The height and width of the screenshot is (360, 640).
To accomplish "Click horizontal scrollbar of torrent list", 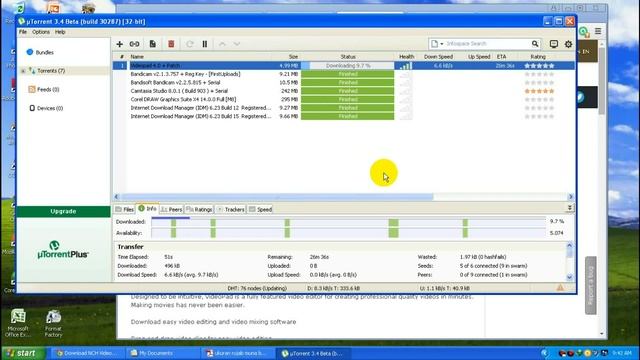I will (277, 197).
